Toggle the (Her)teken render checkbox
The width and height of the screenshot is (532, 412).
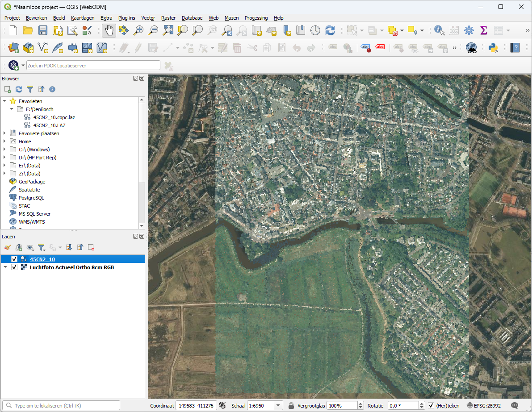(x=431, y=406)
